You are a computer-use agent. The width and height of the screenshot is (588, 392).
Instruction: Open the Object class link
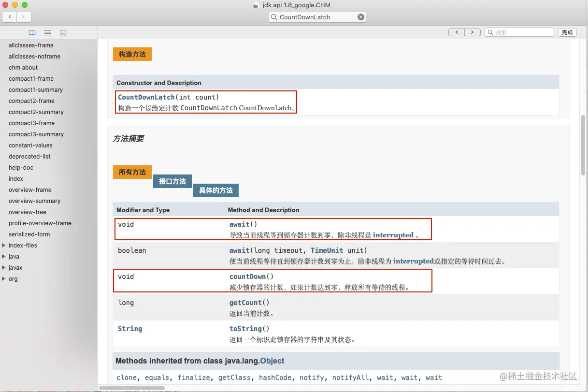tap(272, 361)
